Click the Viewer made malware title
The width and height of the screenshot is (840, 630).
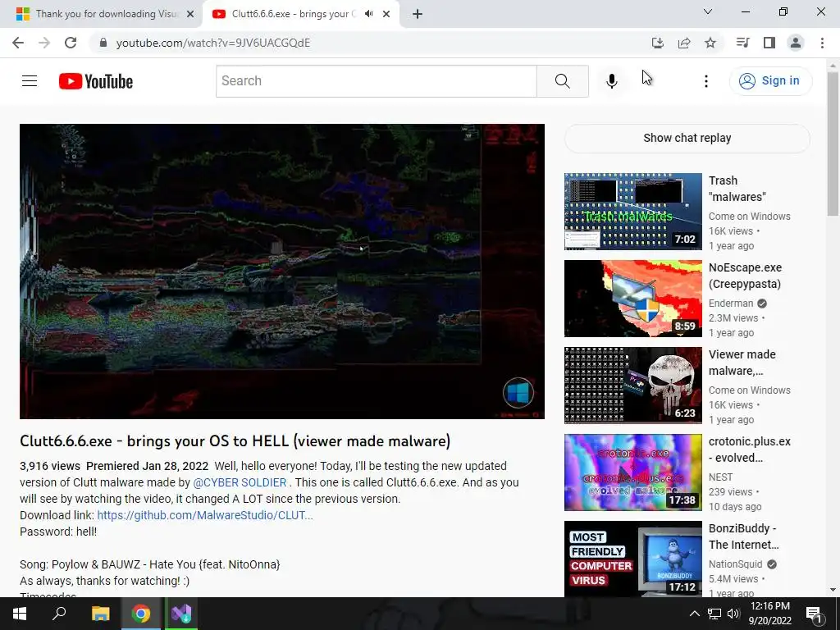tap(742, 362)
